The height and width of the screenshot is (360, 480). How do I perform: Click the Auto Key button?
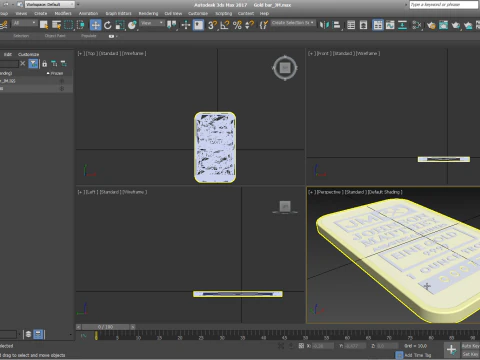470,346
